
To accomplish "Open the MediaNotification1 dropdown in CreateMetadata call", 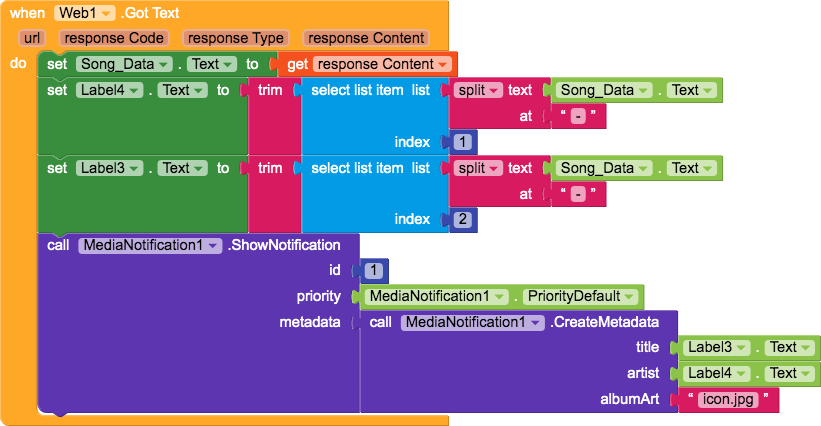I will (472, 322).
